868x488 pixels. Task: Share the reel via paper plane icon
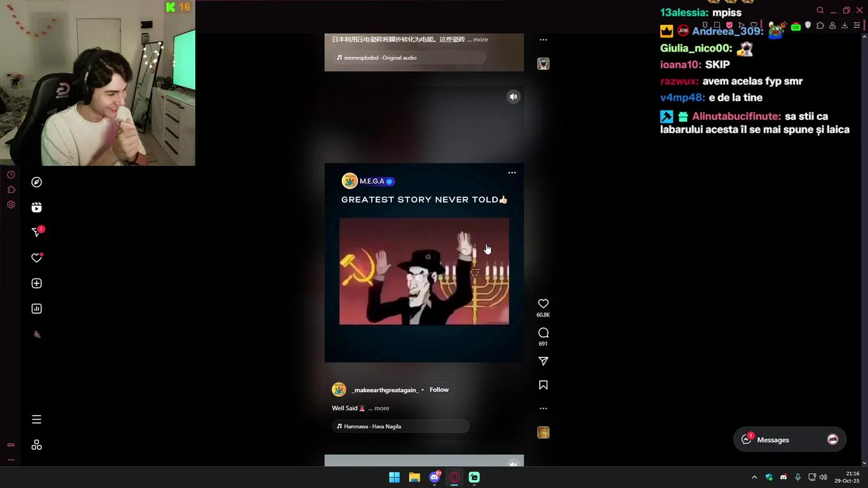click(543, 361)
